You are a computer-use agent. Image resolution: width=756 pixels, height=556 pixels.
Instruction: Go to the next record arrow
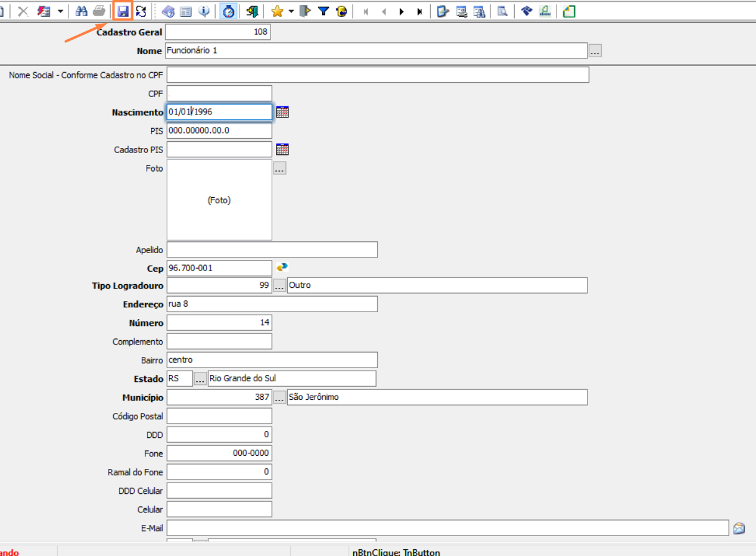(402, 11)
